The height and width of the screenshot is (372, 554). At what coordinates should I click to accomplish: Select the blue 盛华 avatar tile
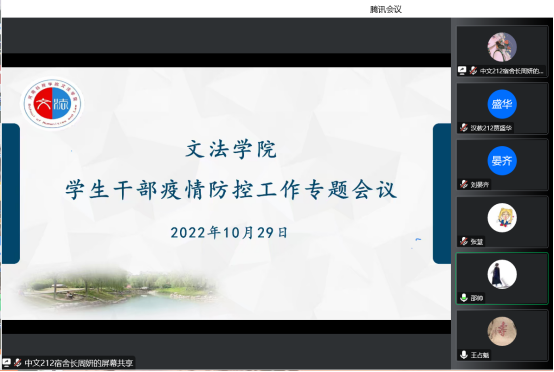click(x=502, y=104)
